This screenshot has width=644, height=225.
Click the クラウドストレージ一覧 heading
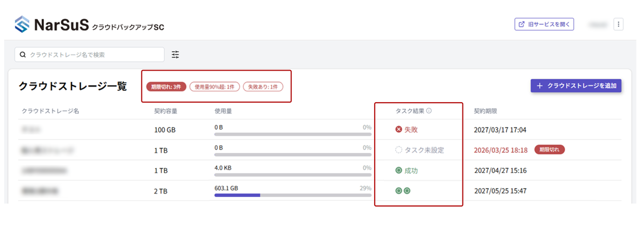73,86
